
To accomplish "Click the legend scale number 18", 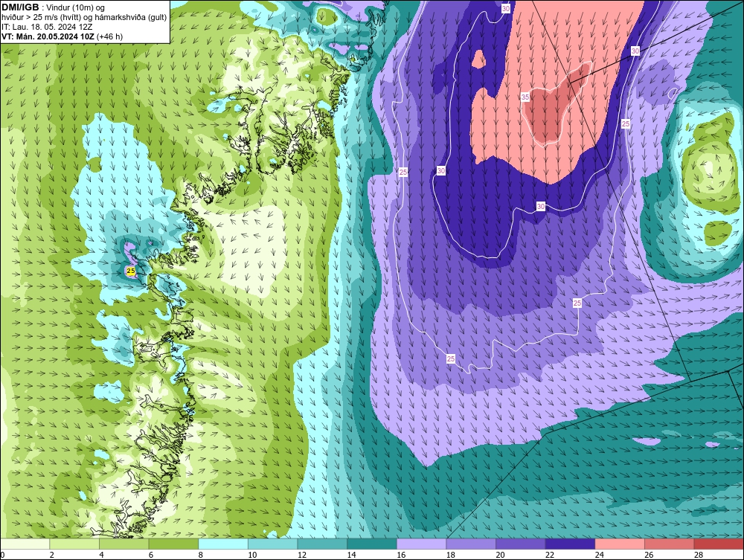I will [450, 555].
